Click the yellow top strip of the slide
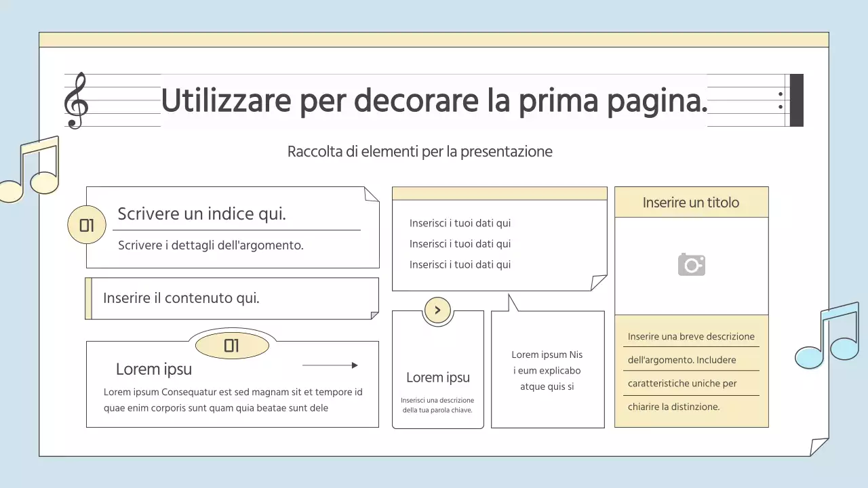The width and height of the screenshot is (868, 488). tap(434, 39)
